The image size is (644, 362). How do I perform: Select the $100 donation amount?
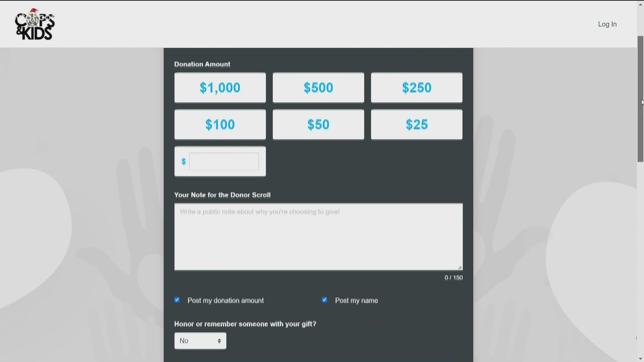coord(220,125)
